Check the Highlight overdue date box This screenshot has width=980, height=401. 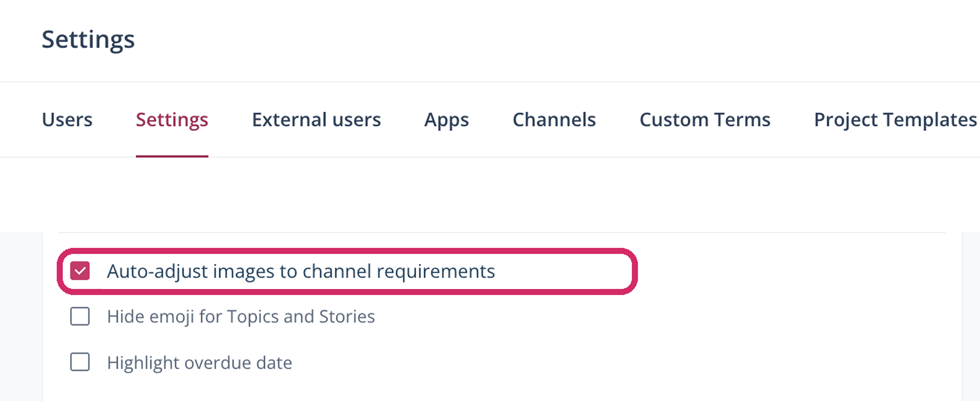tap(80, 362)
